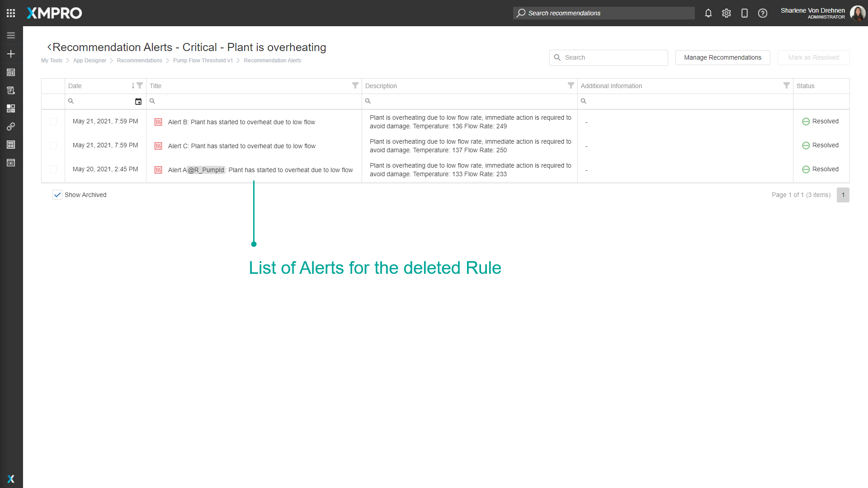Open the Recommendations breadcrumb item
This screenshot has width=868, height=488.
(x=139, y=60)
